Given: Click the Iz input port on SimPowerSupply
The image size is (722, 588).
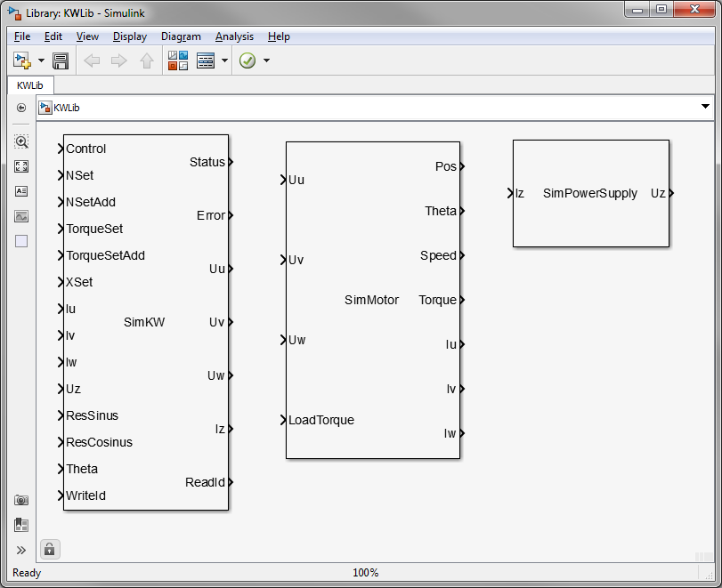Looking at the screenshot, I should coord(510,193).
